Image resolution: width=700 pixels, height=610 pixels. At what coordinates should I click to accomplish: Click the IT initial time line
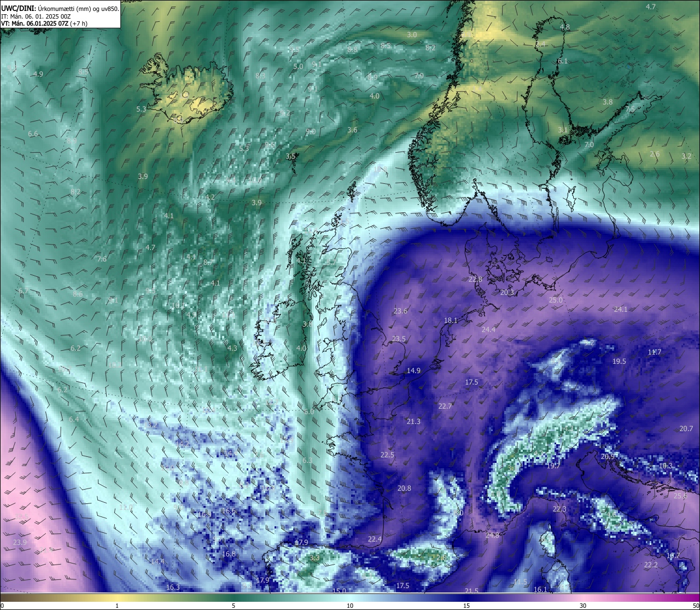coord(36,16)
